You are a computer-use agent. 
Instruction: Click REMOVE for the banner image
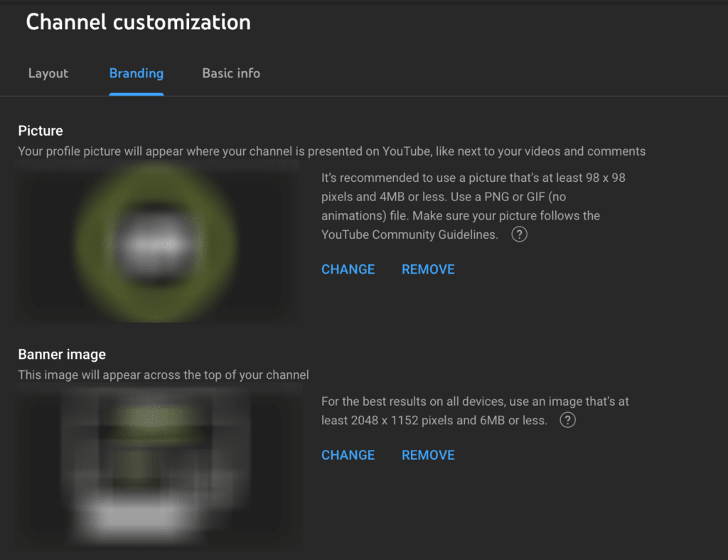[x=428, y=455]
